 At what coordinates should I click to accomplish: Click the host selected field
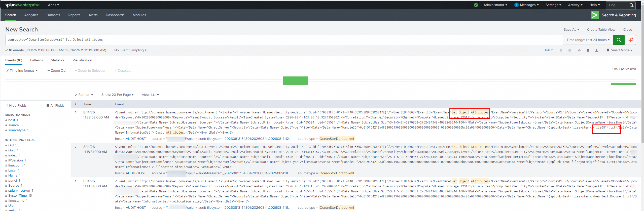click(12, 120)
